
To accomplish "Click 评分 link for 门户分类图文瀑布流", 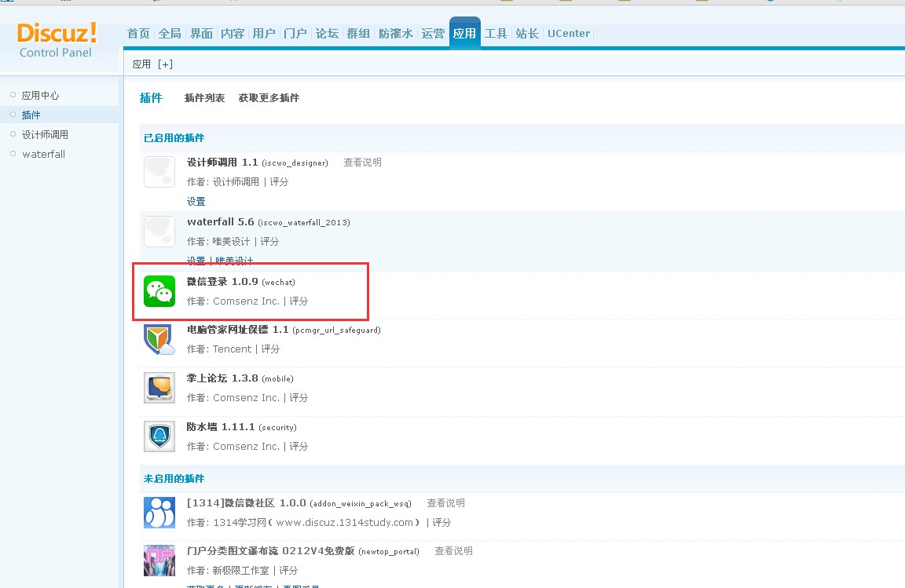I will pos(288,570).
